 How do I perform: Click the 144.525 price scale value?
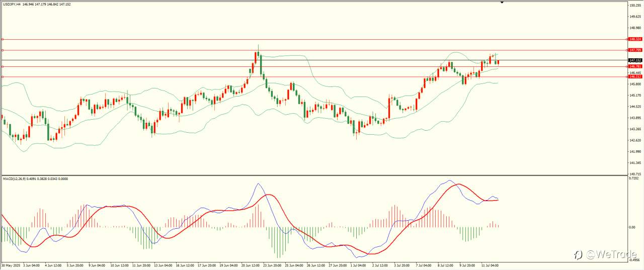click(x=635, y=107)
